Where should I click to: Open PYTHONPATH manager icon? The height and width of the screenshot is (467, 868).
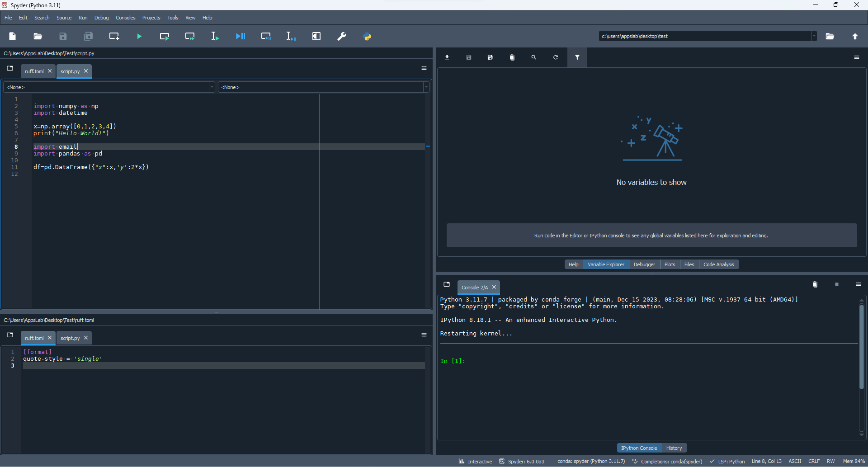[368, 36]
